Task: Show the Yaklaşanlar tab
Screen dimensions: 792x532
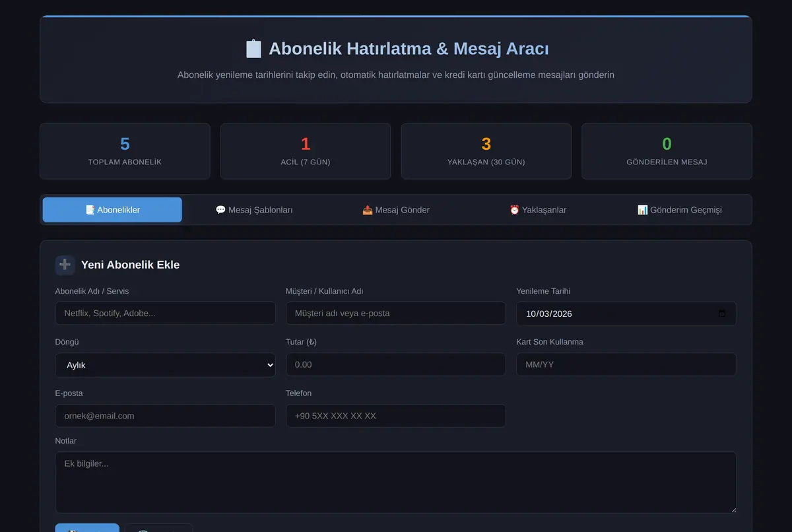Action: 538,210
